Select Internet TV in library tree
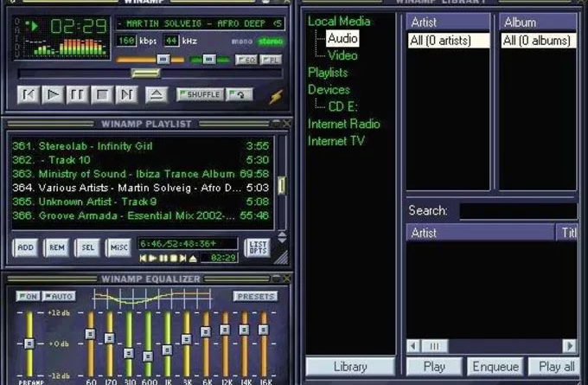The image size is (588, 385). [336, 141]
